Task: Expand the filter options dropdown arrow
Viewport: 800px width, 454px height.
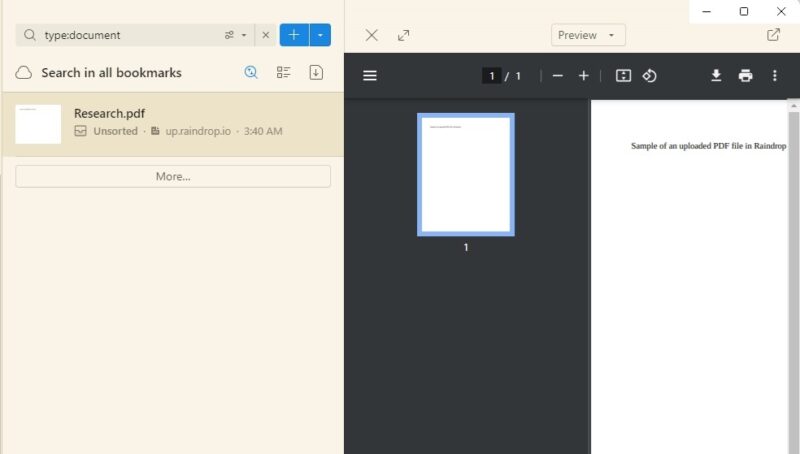Action: point(244,35)
